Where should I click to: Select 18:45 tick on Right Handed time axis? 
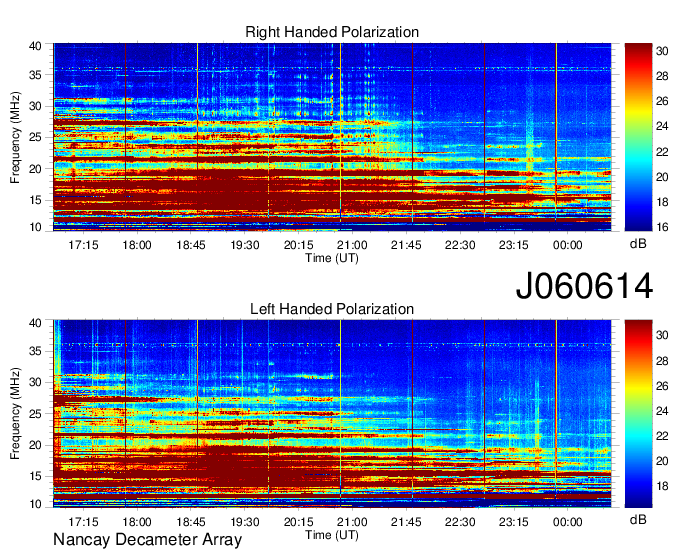pyautogui.click(x=191, y=245)
